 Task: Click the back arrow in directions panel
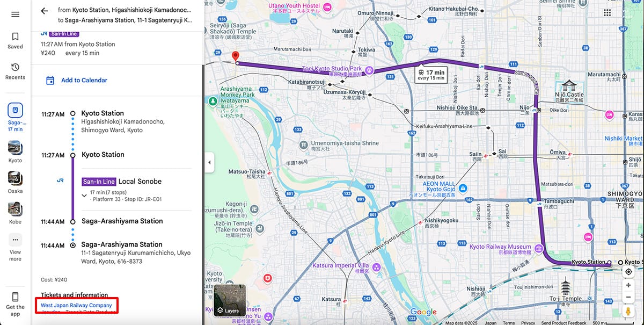pyautogui.click(x=44, y=11)
